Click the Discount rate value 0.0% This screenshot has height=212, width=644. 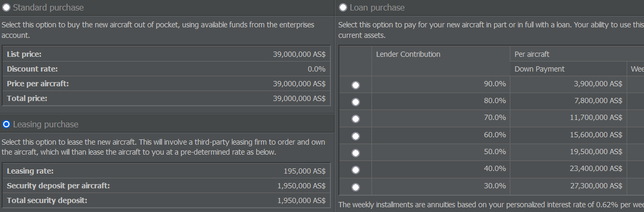pyautogui.click(x=316, y=69)
